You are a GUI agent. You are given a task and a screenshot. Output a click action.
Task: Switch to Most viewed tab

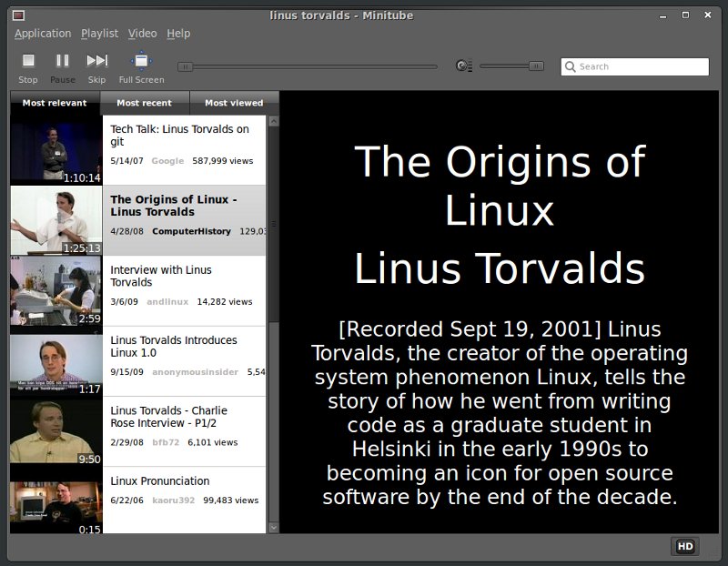pyautogui.click(x=234, y=103)
